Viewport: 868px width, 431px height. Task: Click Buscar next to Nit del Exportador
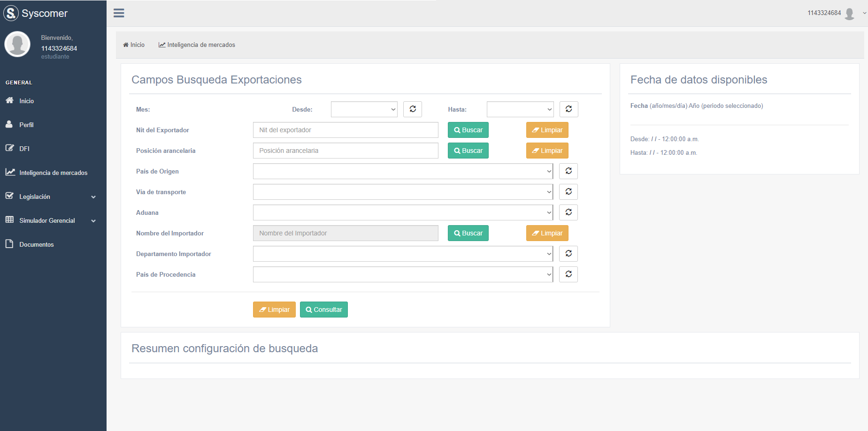468,130
